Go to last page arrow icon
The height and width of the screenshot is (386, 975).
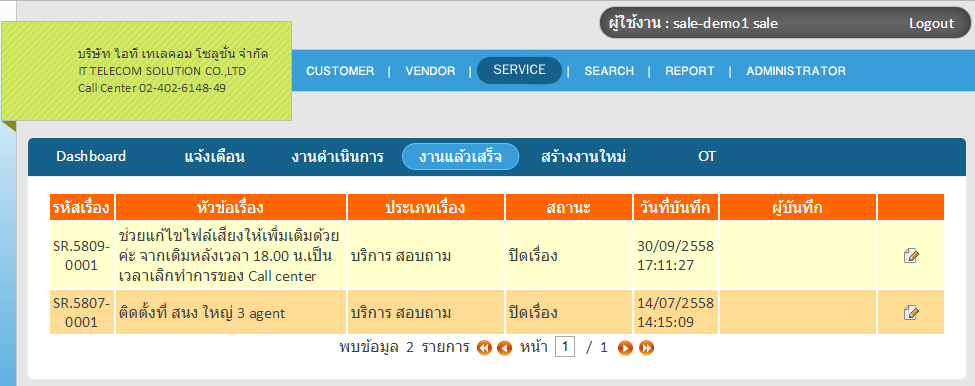pyautogui.click(x=647, y=348)
